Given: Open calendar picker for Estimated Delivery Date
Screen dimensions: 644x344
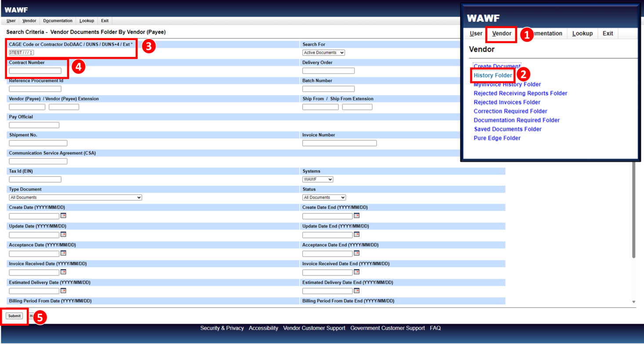Looking at the screenshot, I should 63,291.
